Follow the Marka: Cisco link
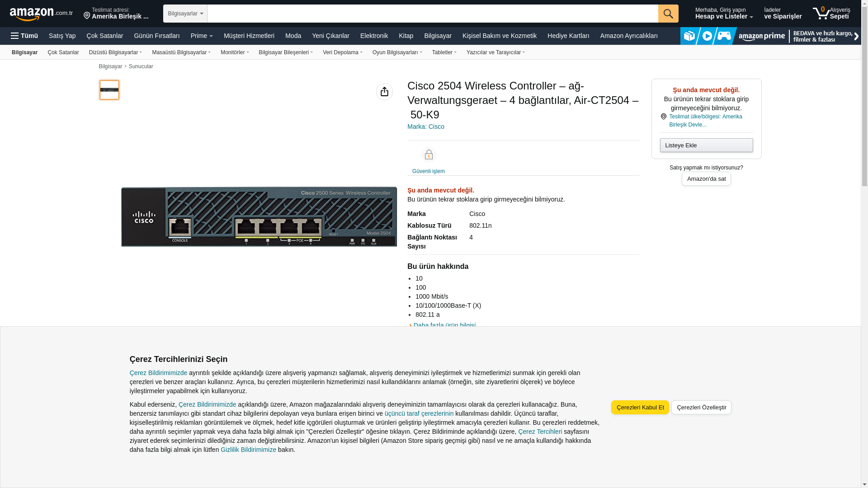 425,127
